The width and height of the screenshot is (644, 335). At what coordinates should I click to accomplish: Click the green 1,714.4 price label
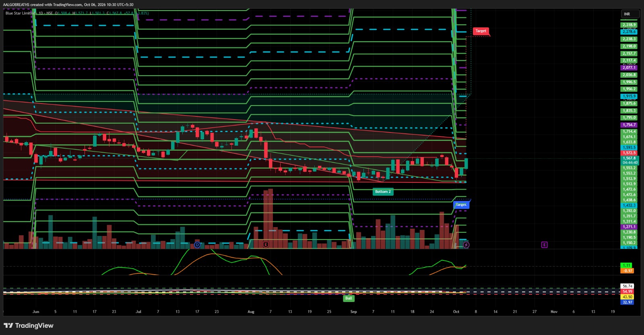(629, 132)
